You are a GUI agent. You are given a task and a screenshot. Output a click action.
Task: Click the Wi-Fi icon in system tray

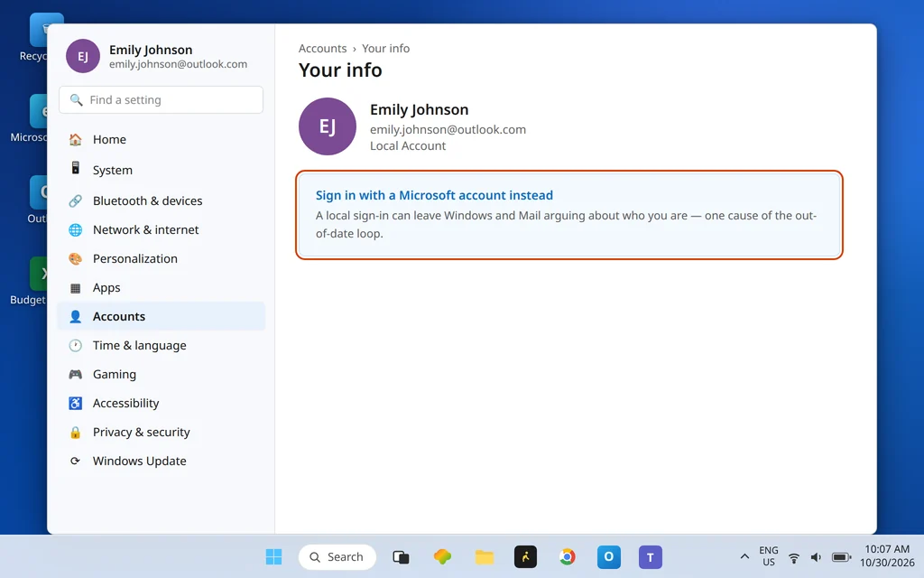[794, 557]
